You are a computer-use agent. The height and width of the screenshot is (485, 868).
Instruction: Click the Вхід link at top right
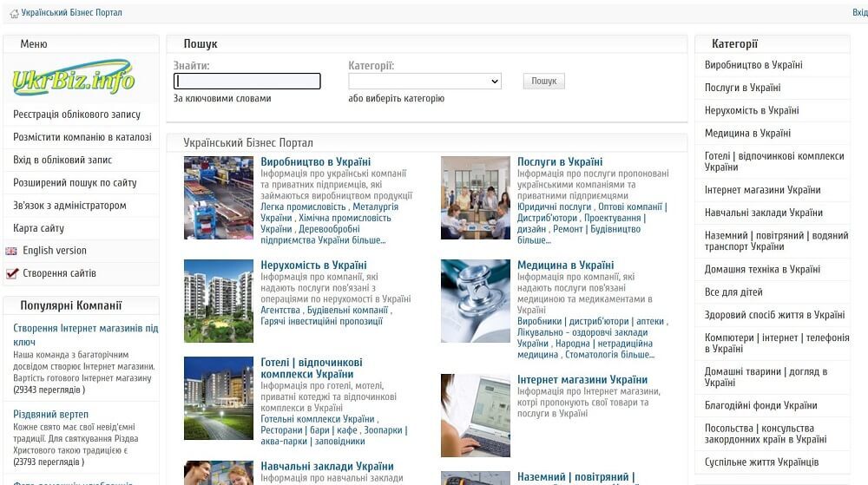[859, 13]
